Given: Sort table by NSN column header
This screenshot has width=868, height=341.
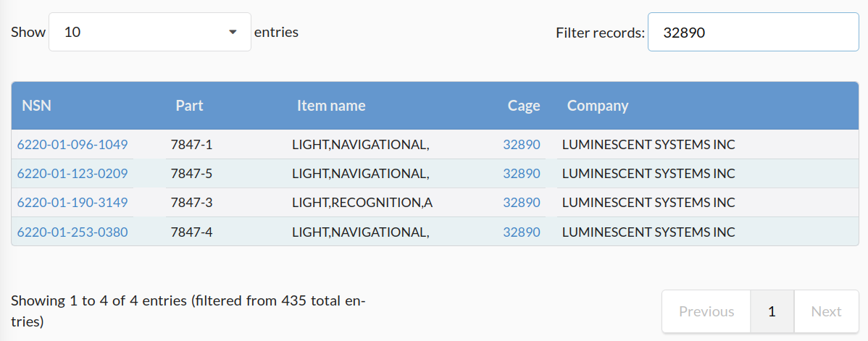Looking at the screenshot, I should (37, 106).
